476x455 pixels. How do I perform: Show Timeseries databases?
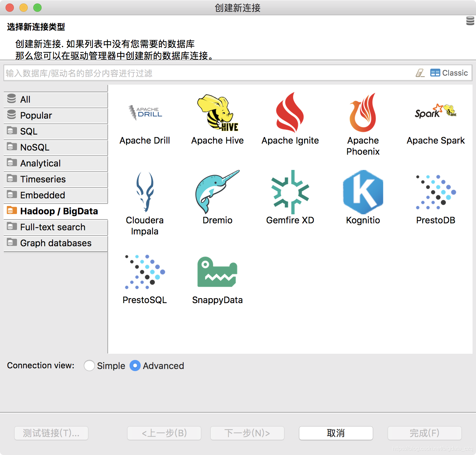coord(56,179)
